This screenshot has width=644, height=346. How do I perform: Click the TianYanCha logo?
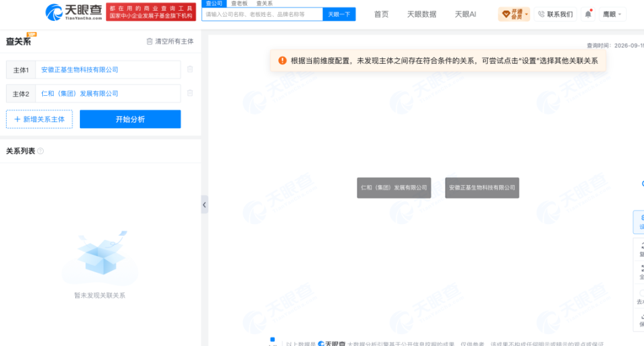(x=74, y=12)
